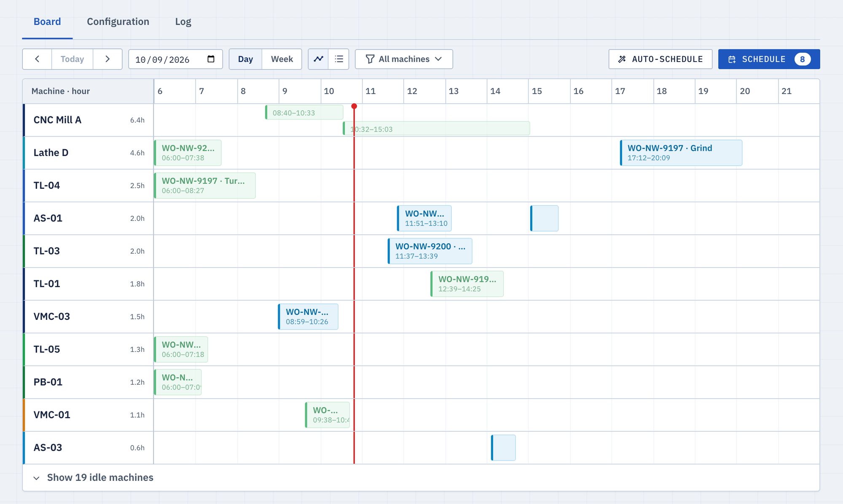Select the unlabeled blue block in AS-03 row

coord(503,448)
